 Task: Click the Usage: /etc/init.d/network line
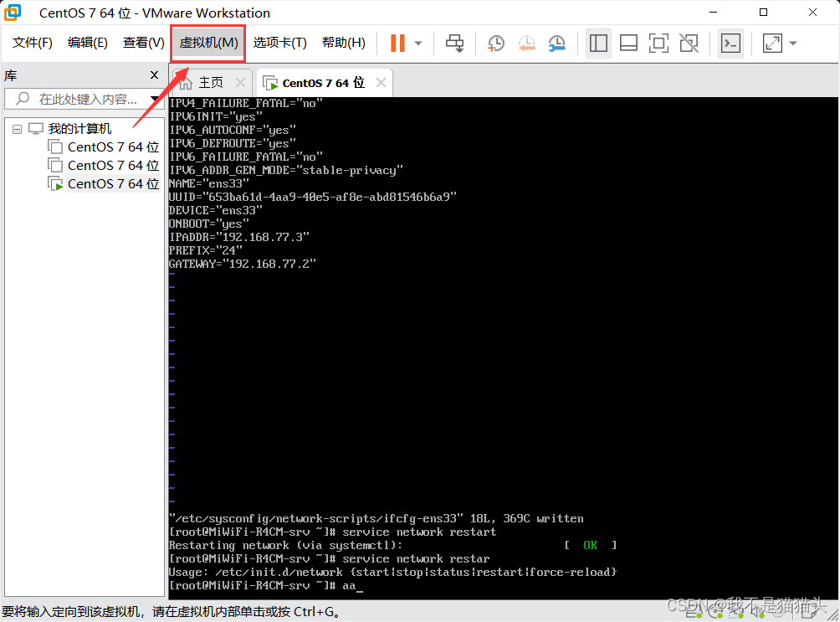[392, 572]
